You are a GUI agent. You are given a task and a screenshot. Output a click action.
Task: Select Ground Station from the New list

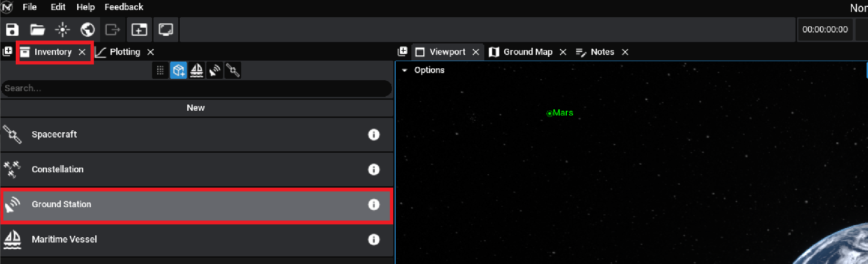[61, 204]
